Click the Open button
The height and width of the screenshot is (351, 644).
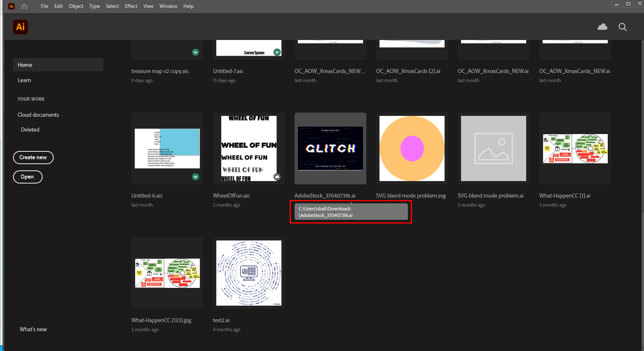point(28,177)
